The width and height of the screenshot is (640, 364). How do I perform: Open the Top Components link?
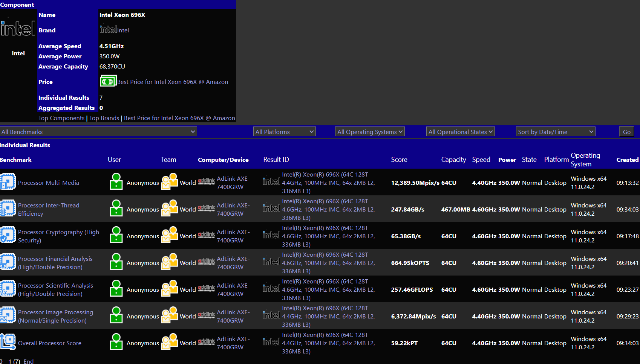pos(61,118)
